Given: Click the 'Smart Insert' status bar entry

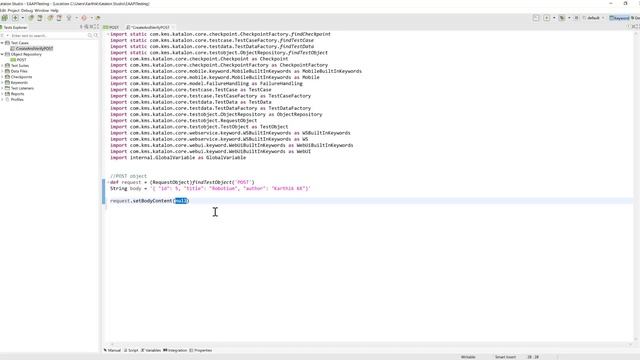Looking at the screenshot, I should (x=505, y=357).
